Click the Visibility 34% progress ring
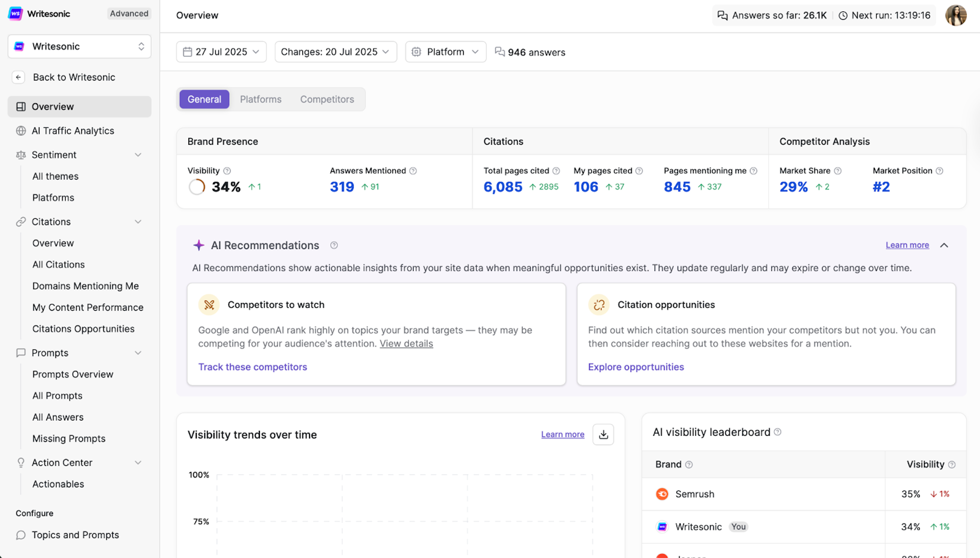Viewport: 980px width, 558px height. (x=197, y=187)
